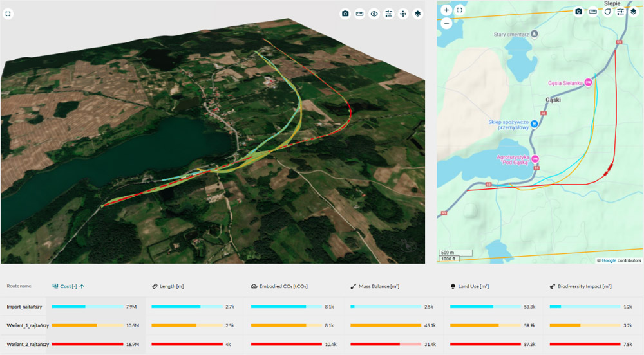Fit the 2D map to extent
The width and height of the screenshot is (644, 355).
click(x=460, y=10)
